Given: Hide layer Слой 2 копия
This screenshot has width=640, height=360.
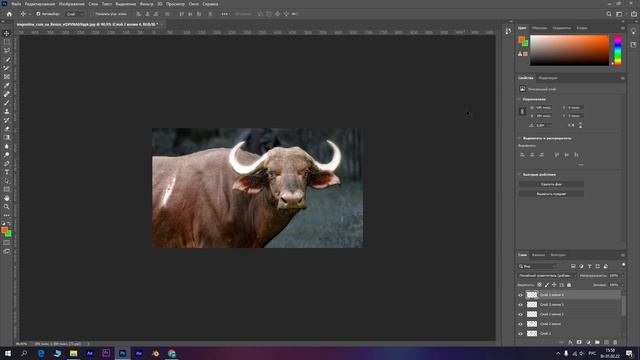Looking at the screenshot, I should 520,324.
